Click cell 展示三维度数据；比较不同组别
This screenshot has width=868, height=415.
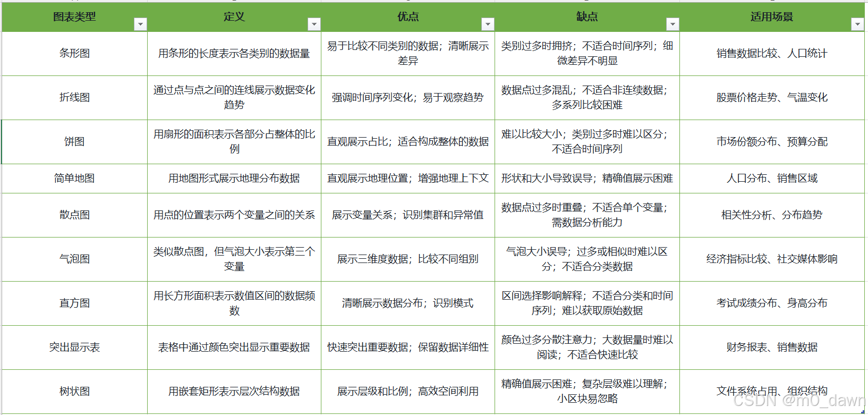coord(408,259)
